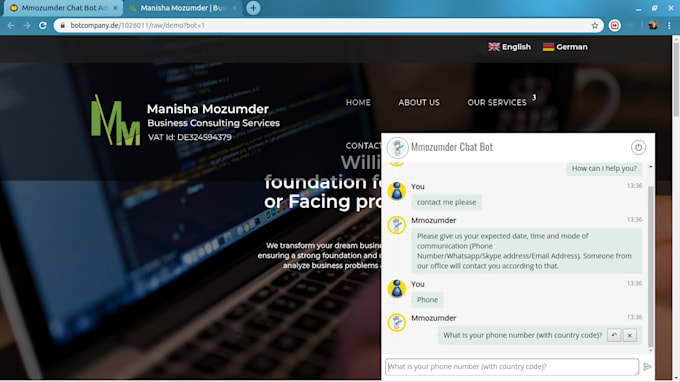Click the German flag icon
The width and height of the screenshot is (680, 382).
[x=548, y=47]
